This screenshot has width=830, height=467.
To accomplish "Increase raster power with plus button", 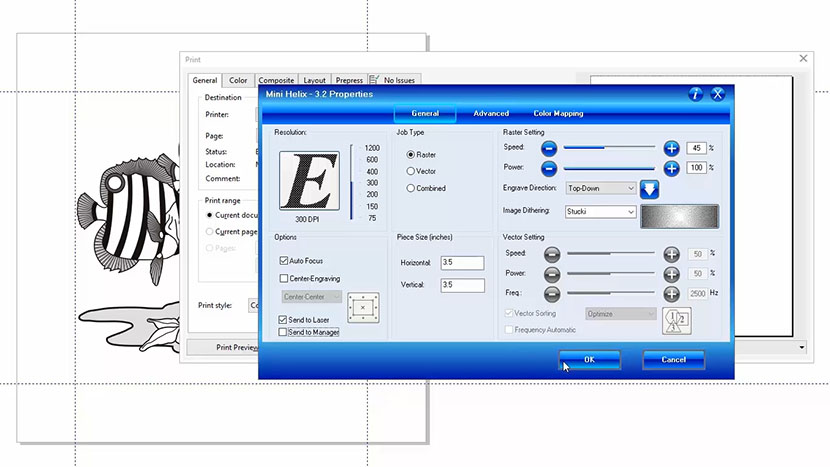I will click(672, 168).
